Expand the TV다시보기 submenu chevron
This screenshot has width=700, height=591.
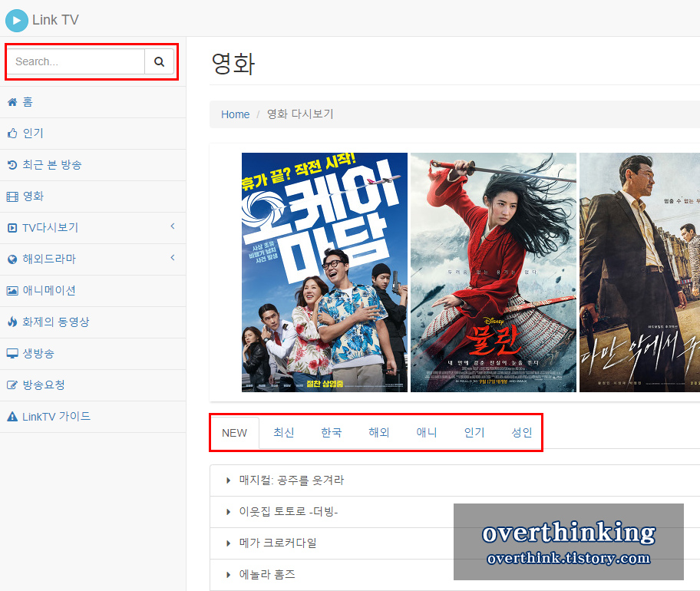click(173, 226)
